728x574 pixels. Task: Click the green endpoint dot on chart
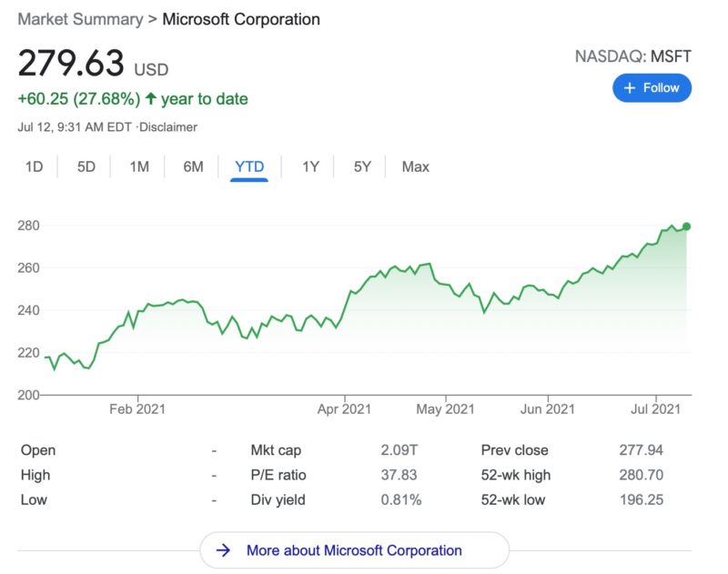(x=686, y=227)
